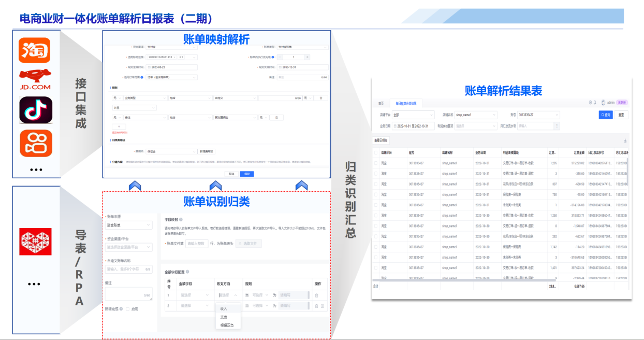Click the orange Kuaishou app icon
This screenshot has height=340, width=644.
coord(35,144)
